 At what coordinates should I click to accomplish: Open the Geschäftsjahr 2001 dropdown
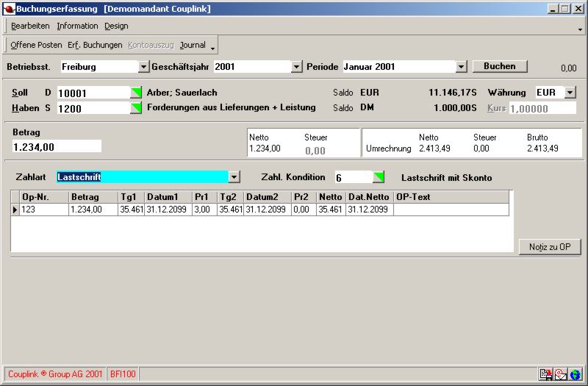pyautogui.click(x=296, y=67)
